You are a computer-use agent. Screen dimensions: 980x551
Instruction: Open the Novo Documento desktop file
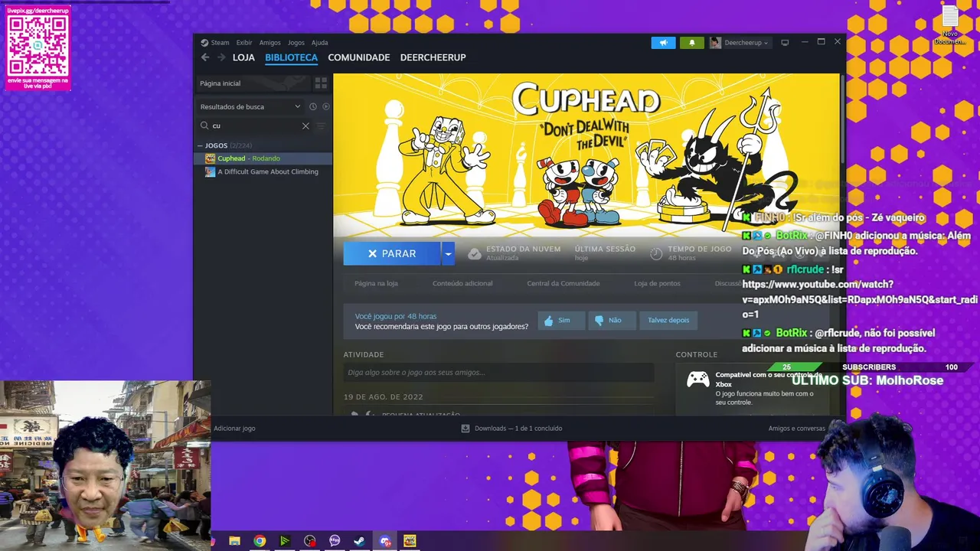coord(950,25)
